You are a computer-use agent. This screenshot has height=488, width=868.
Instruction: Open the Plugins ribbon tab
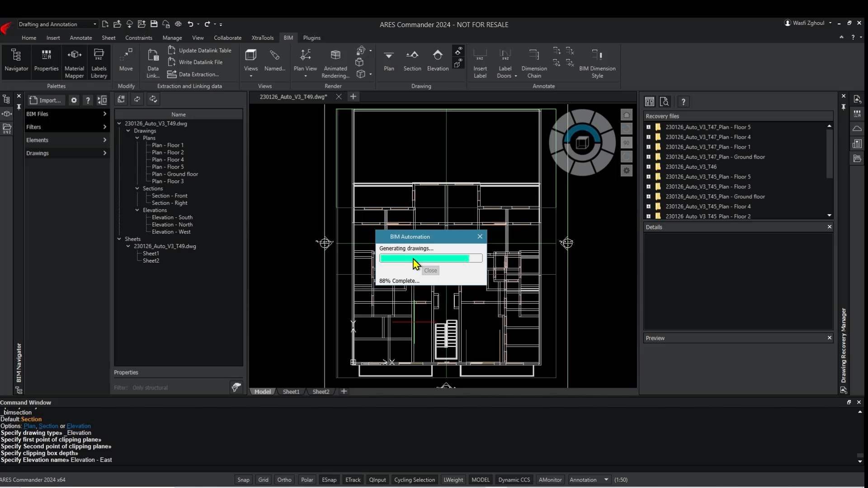(311, 38)
